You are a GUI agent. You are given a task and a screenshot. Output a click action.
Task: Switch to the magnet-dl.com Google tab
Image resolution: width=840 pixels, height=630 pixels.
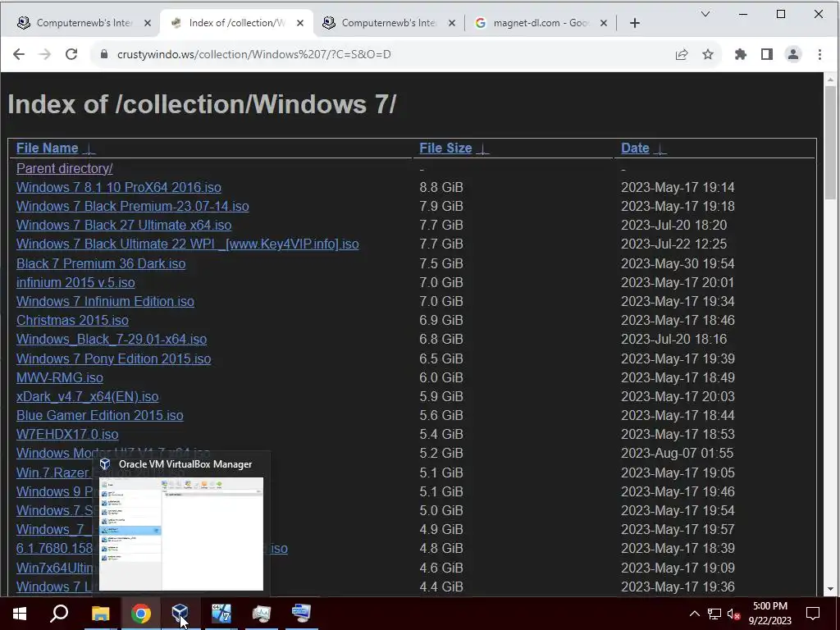pos(541,23)
